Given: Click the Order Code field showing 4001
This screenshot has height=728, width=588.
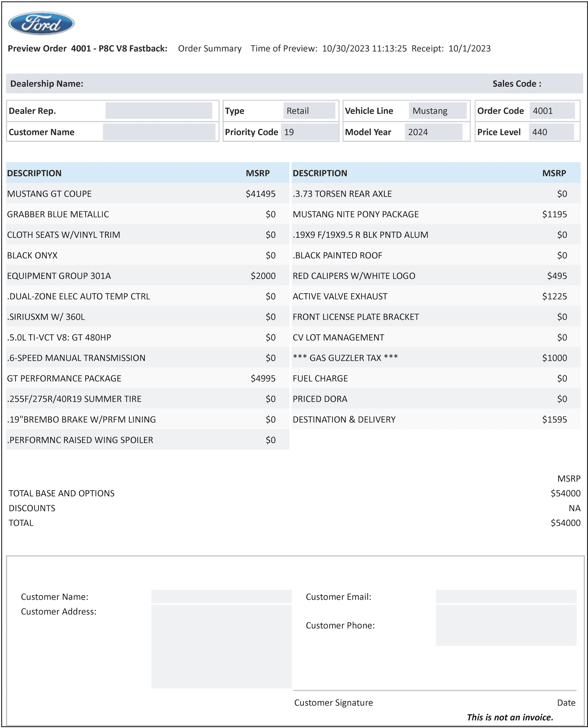Looking at the screenshot, I should pos(552,111).
